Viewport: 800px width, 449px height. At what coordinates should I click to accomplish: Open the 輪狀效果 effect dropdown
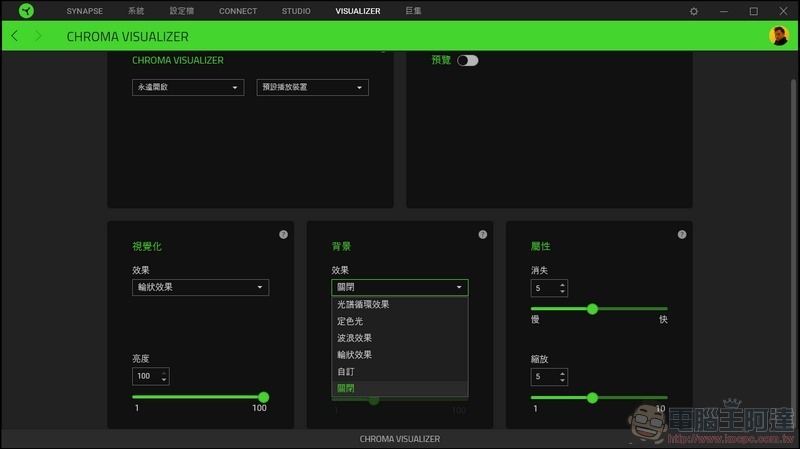pos(200,288)
